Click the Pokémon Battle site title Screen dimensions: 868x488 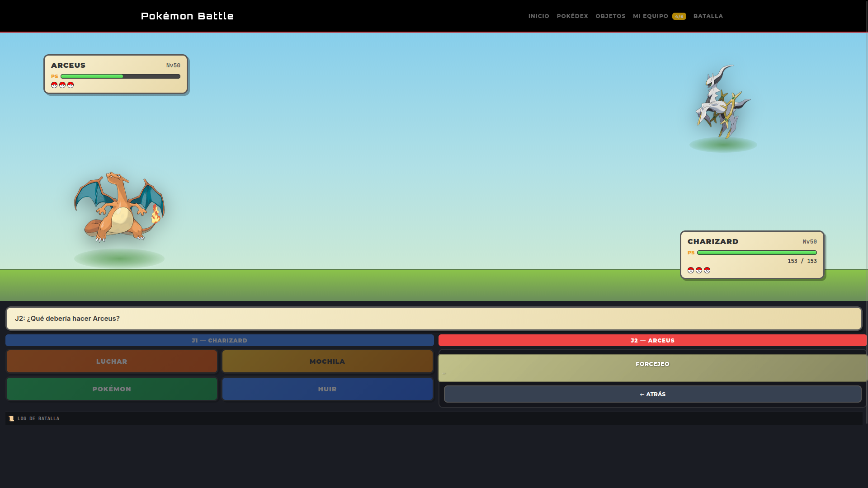187,16
